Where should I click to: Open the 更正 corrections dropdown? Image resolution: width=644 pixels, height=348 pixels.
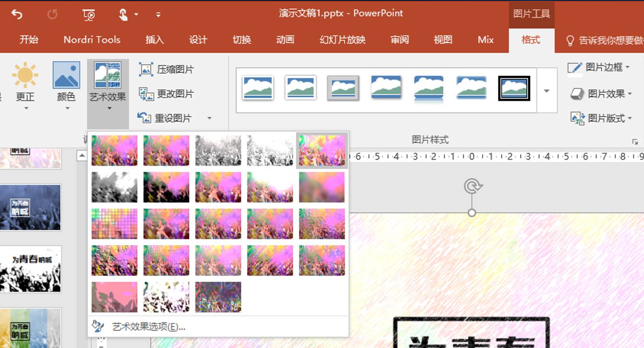click(x=25, y=87)
